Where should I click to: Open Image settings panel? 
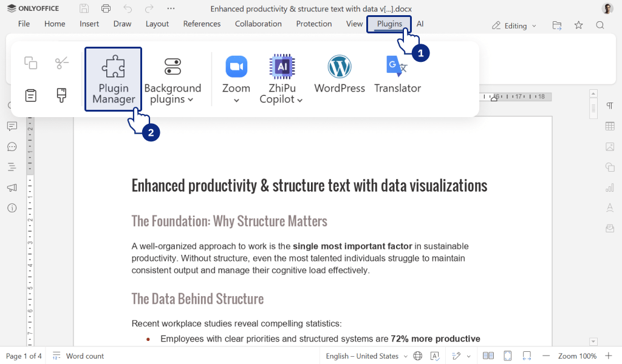(610, 146)
